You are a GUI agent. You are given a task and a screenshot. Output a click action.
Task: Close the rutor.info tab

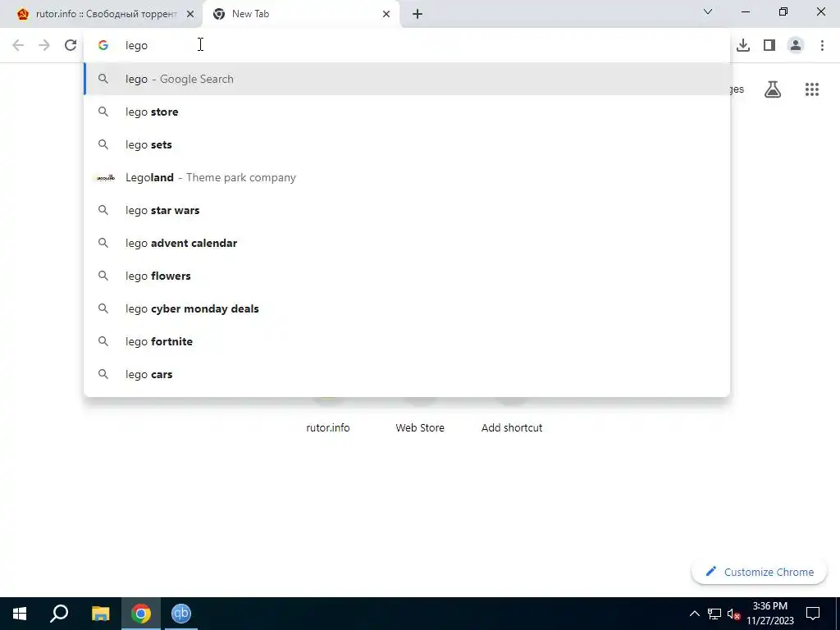point(190,14)
